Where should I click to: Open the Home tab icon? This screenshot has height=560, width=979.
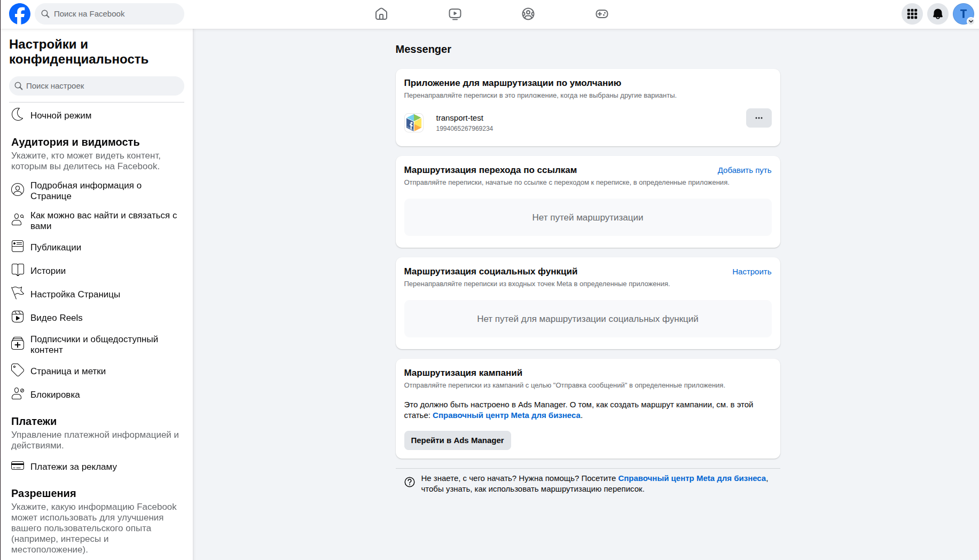click(x=381, y=14)
